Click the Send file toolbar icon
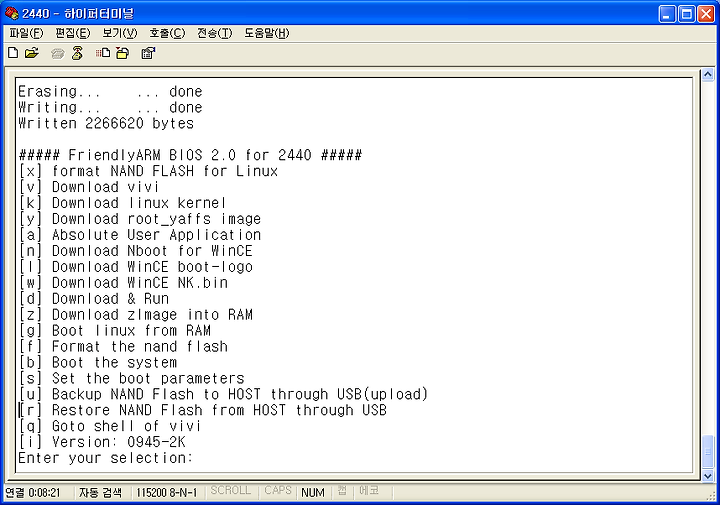Image resolution: width=720 pixels, height=505 pixels. [103, 53]
